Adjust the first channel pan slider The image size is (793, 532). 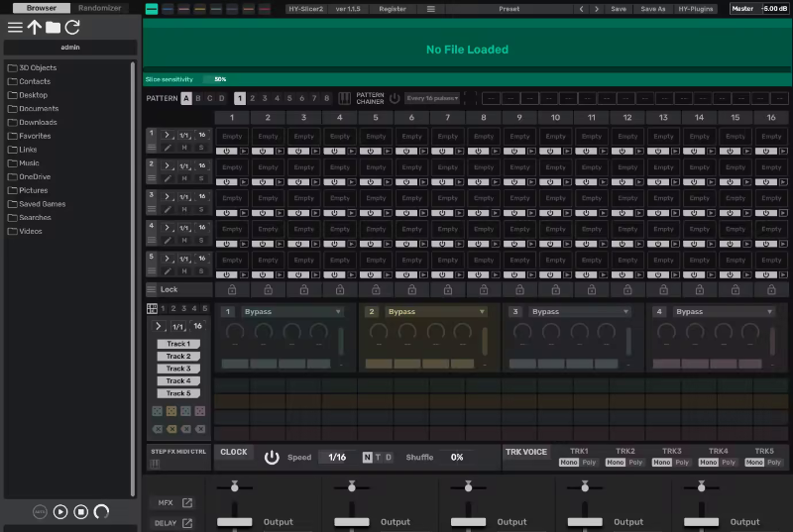coord(235,486)
